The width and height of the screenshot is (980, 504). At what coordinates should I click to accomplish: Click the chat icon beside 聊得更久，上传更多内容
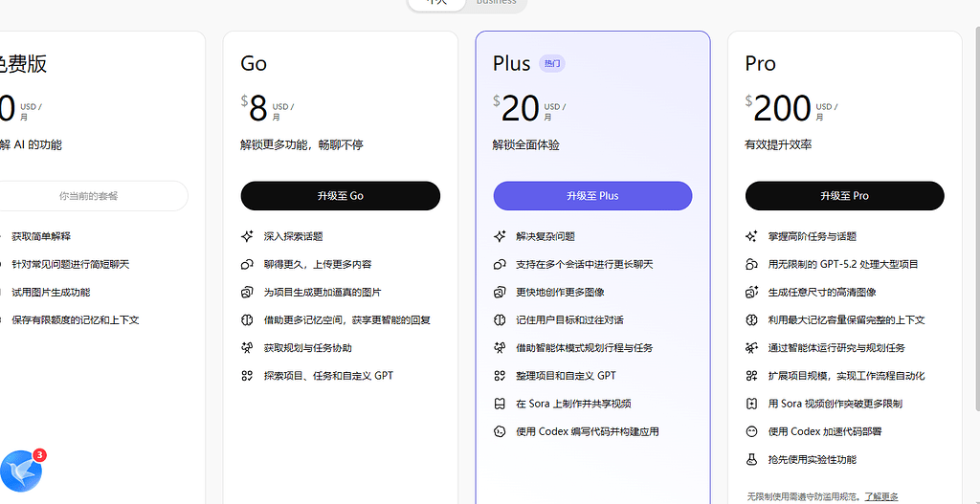tap(247, 264)
